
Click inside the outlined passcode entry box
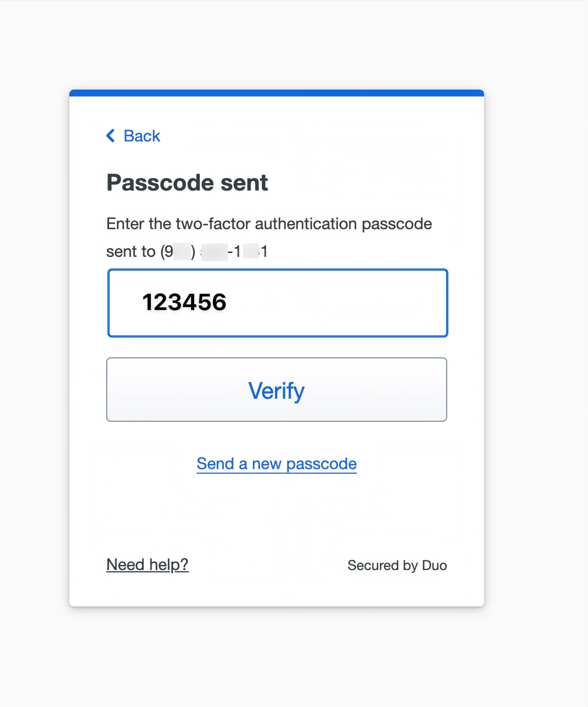(276, 303)
